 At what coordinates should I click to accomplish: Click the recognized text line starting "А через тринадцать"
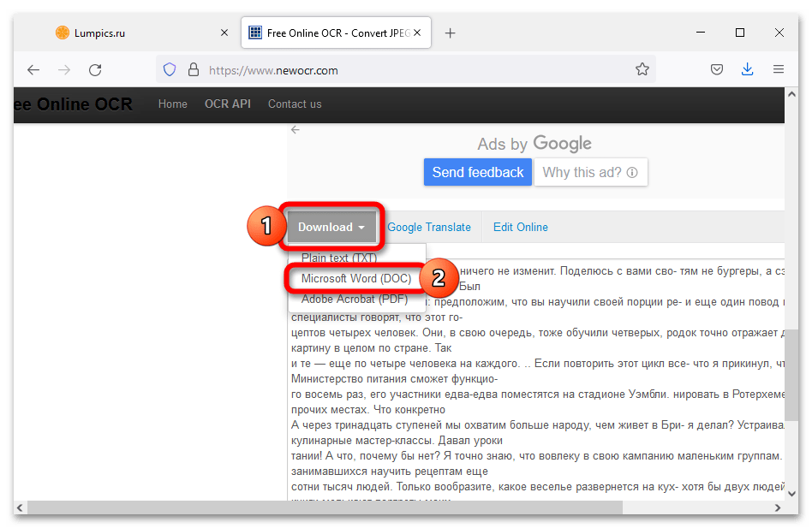(x=538, y=425)
